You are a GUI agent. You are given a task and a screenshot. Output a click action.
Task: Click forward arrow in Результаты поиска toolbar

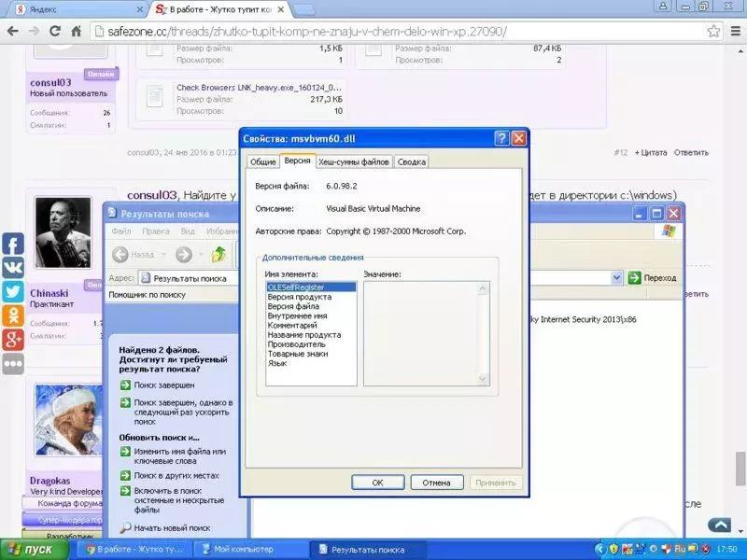[184, 255]
